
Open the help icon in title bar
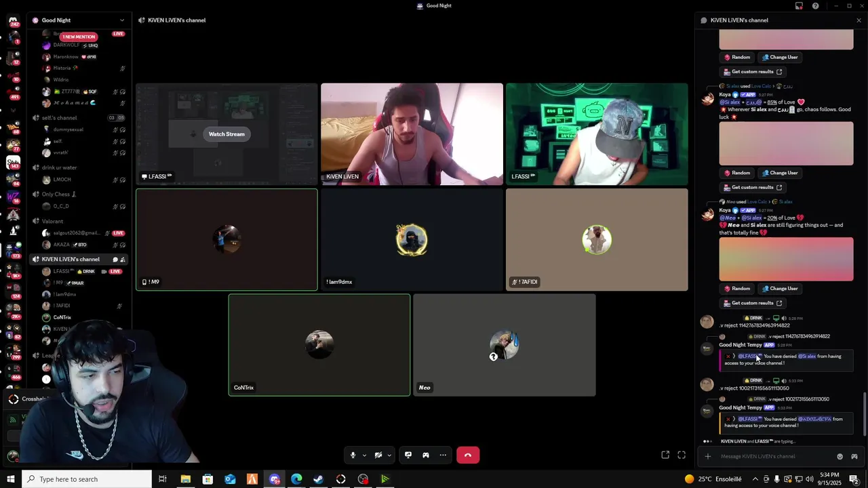815,6
